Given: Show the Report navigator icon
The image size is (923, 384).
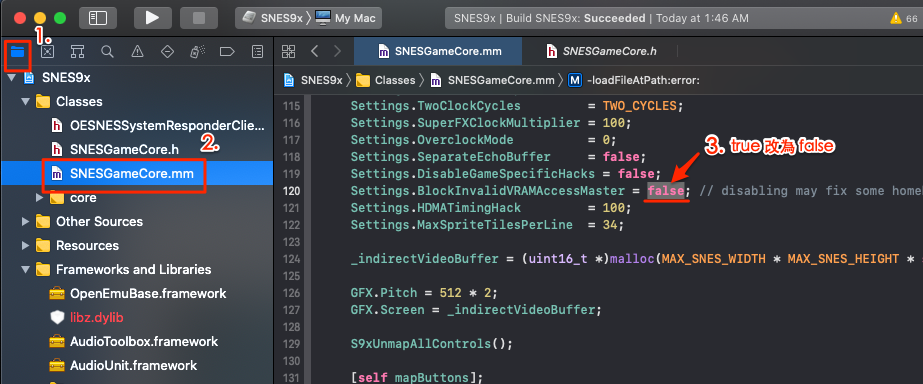Looking at the screenshot, I should pyautogui.click(x=257, y=52).
